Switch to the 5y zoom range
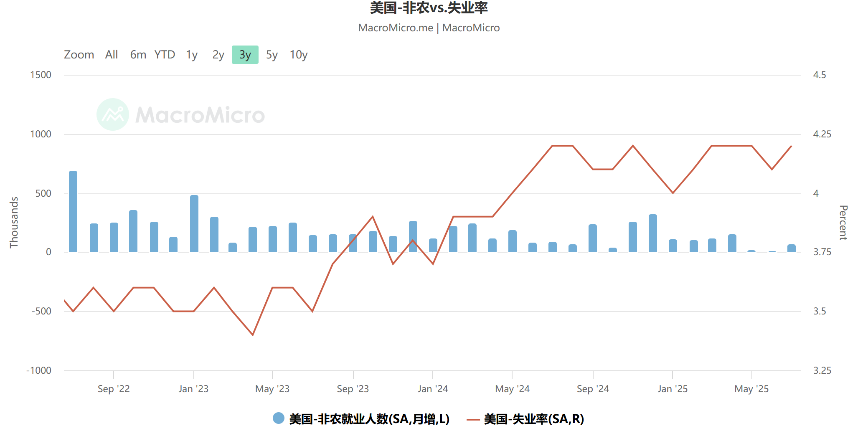The image size is (868, 441). [272, 55]
